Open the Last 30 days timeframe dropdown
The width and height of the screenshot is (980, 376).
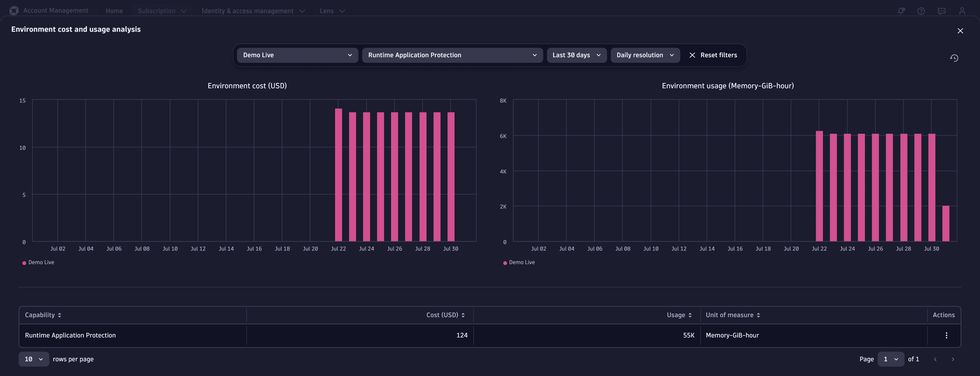pyautogui.click(x=577, y=55)
